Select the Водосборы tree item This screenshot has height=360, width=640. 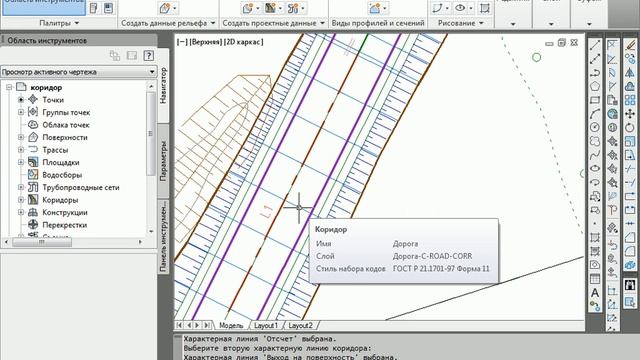[62, 175]
